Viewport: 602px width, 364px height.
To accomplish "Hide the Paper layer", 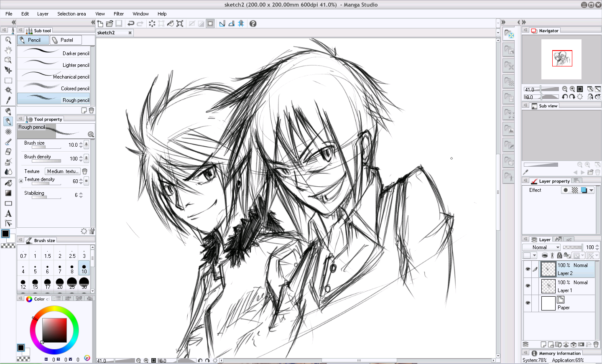I will click(x=528, y=303).
